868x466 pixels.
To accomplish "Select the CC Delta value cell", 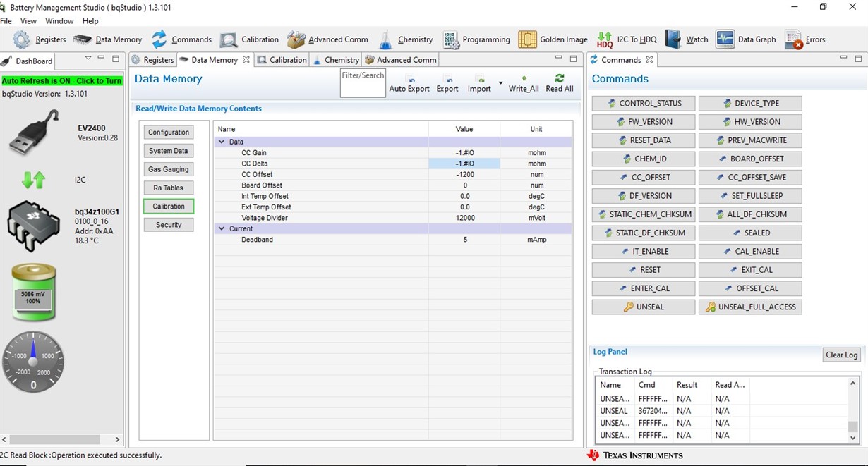I will [464, 164].
